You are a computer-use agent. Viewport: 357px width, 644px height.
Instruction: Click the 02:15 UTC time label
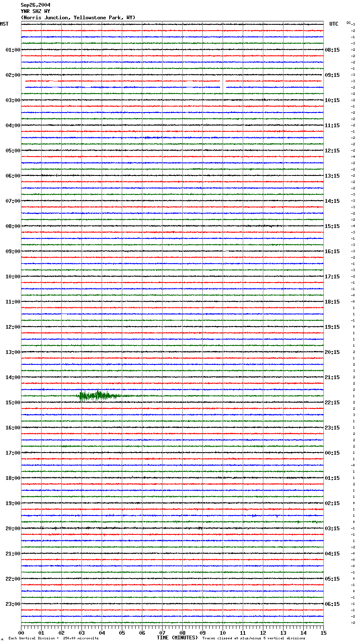coord(332,503)
